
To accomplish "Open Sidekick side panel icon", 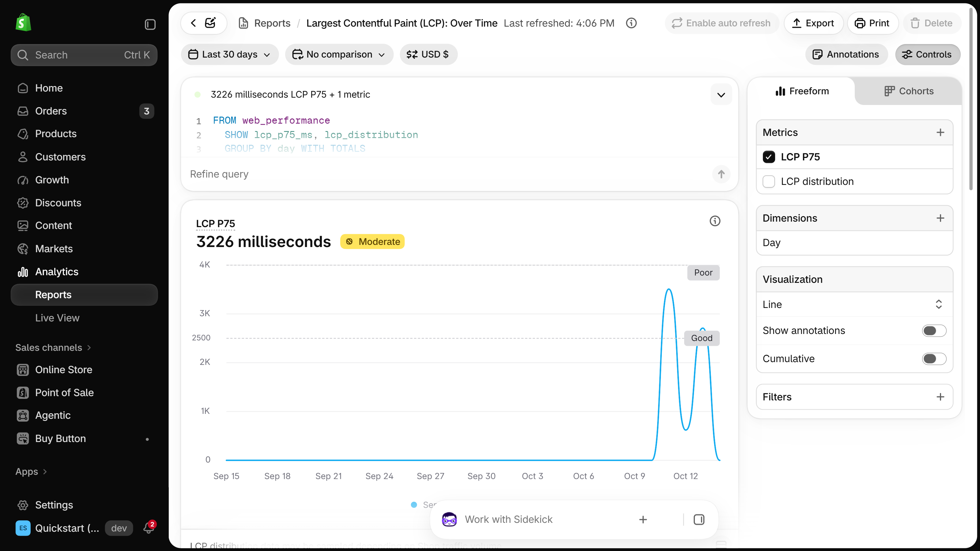I will (699, 519).
